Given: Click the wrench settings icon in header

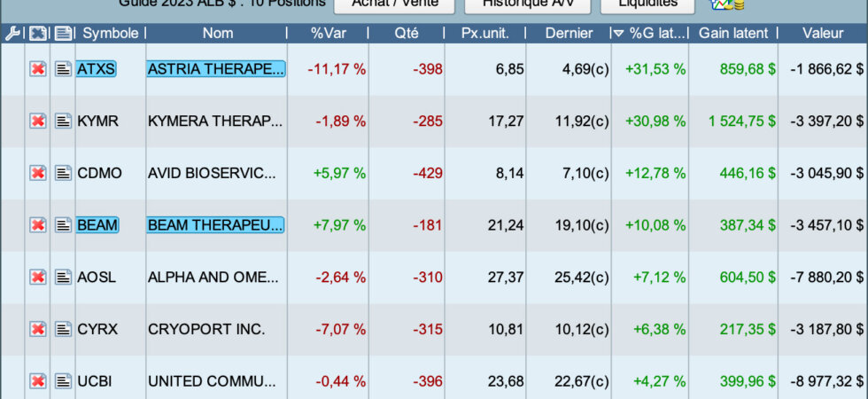Looking at the screenshot, I should (12, 34).
